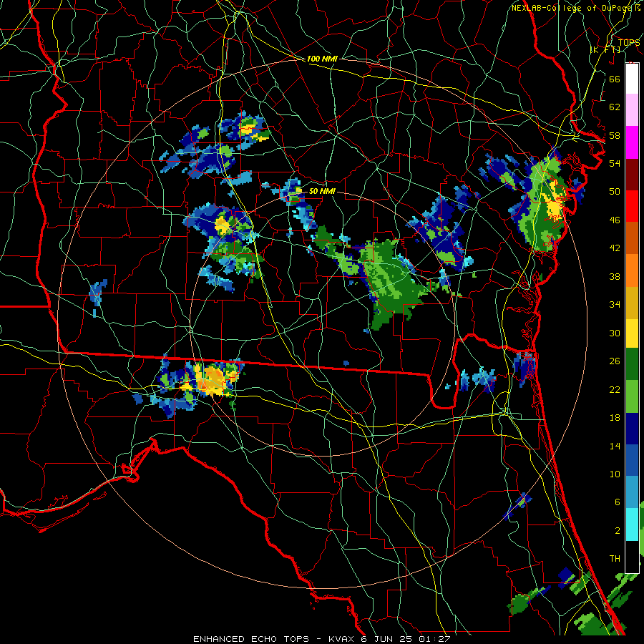Click the gold legend swatch

632,302
